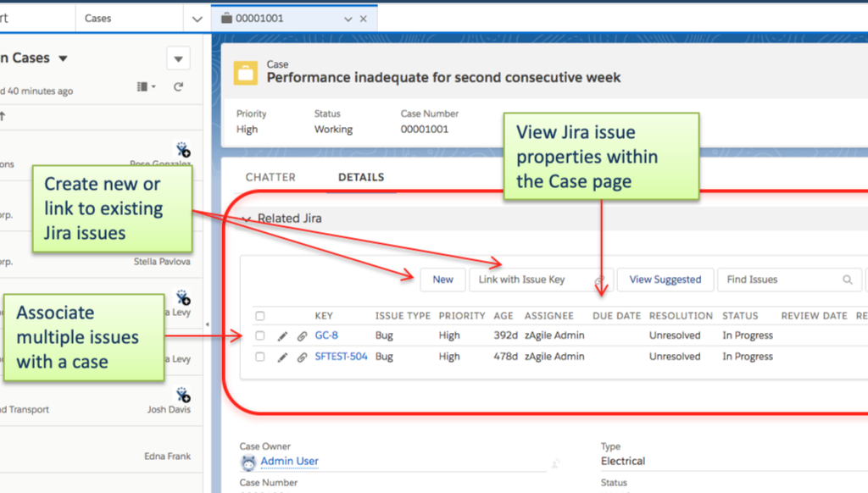Click the search magnifier in Find Issues
The image size is (868, 493).
849,279
